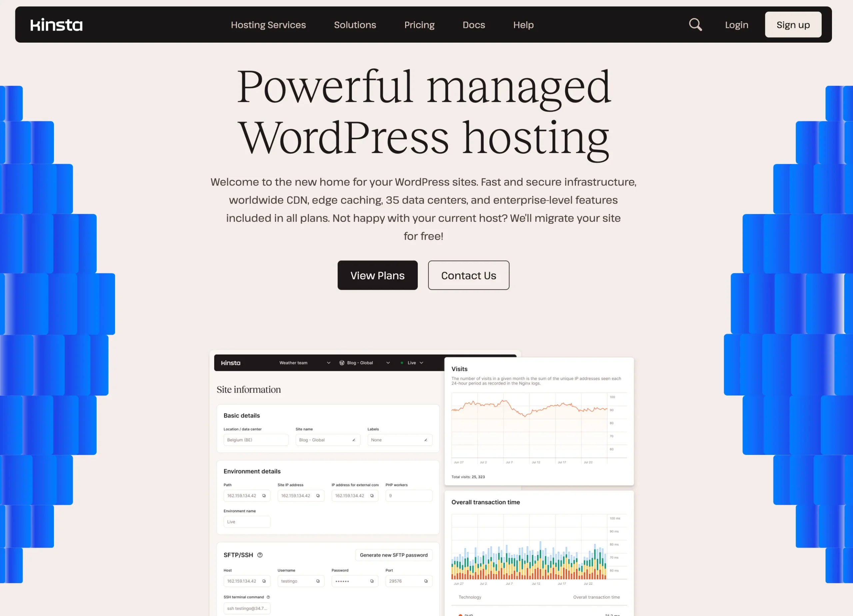Screen dimensions: 853x616
Task: Click the edit pencil in Site name field
Action: coord(354,440)
